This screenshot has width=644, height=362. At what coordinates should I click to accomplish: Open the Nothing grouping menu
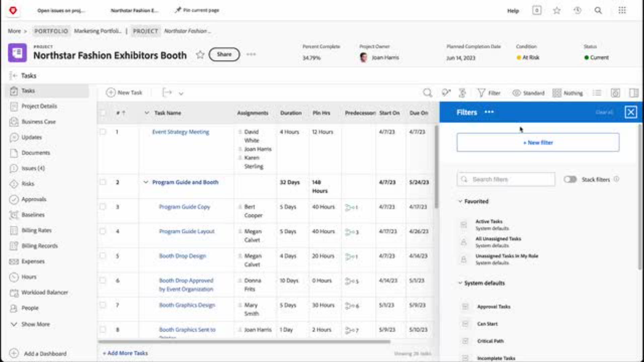click(x=568, y=93)
